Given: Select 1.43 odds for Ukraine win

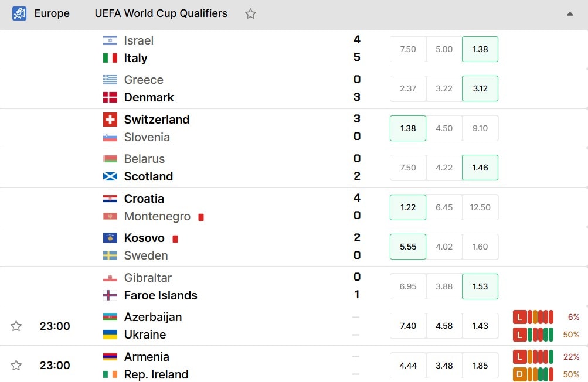Looking at the screenshot, I should pos(480,326).
